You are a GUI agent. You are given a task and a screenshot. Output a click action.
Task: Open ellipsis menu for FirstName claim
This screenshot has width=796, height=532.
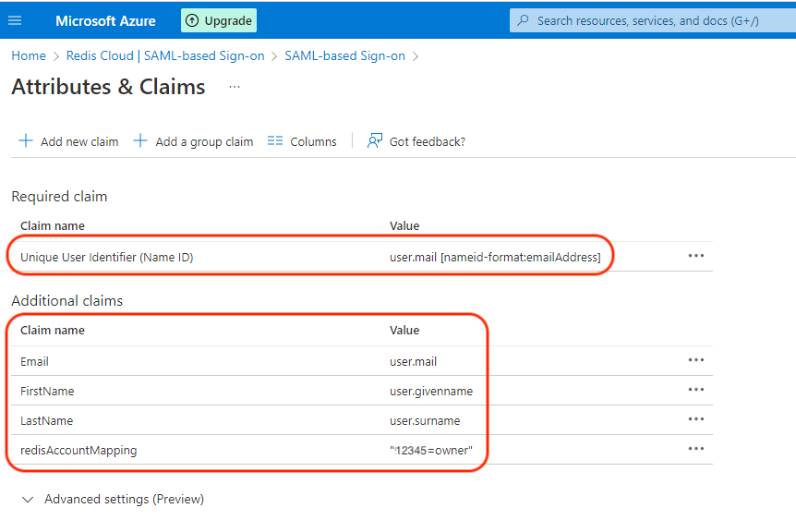click(696, 390)
